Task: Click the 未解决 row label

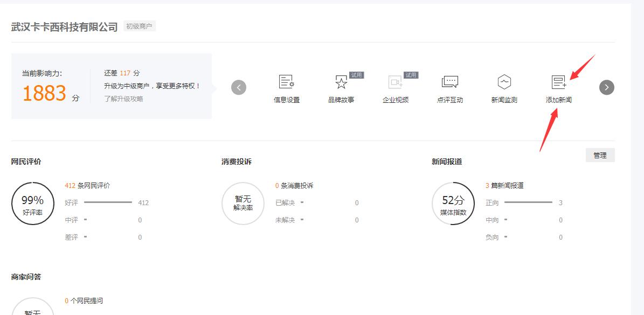Action: coord(285,220)
